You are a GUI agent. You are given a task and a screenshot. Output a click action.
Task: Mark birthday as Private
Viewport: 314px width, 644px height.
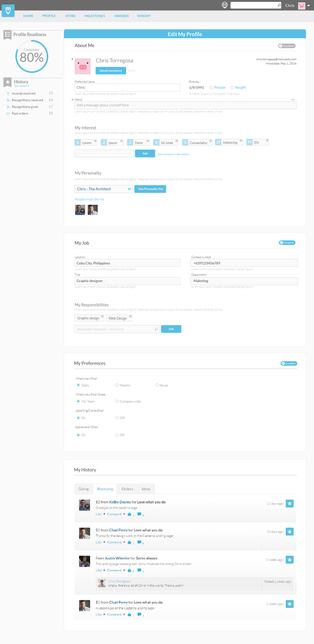pos(212,88)
